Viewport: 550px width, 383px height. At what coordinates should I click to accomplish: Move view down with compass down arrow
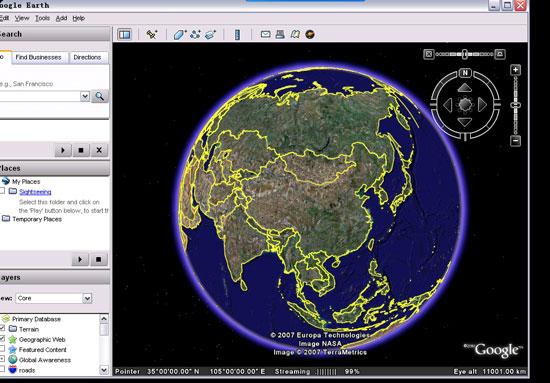465,122
